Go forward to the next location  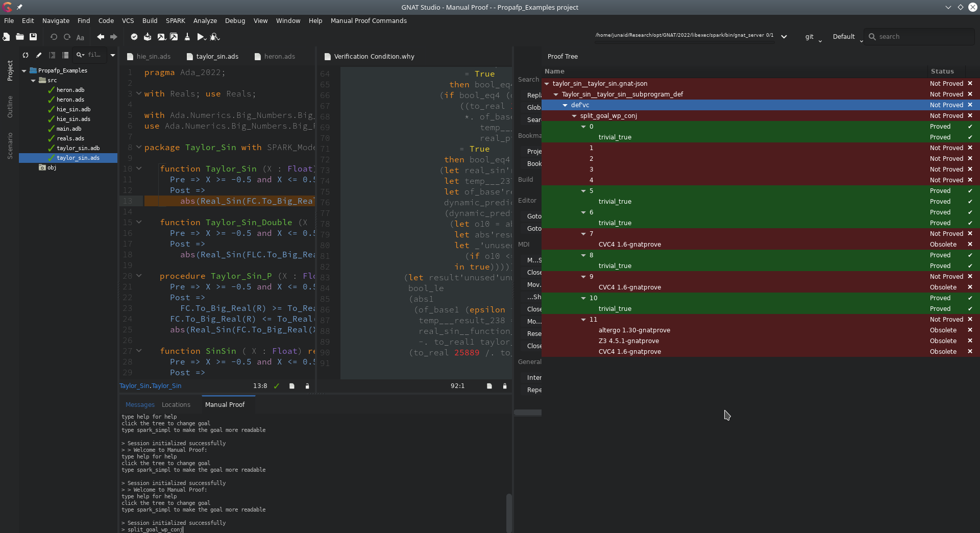tap(114, 37)
